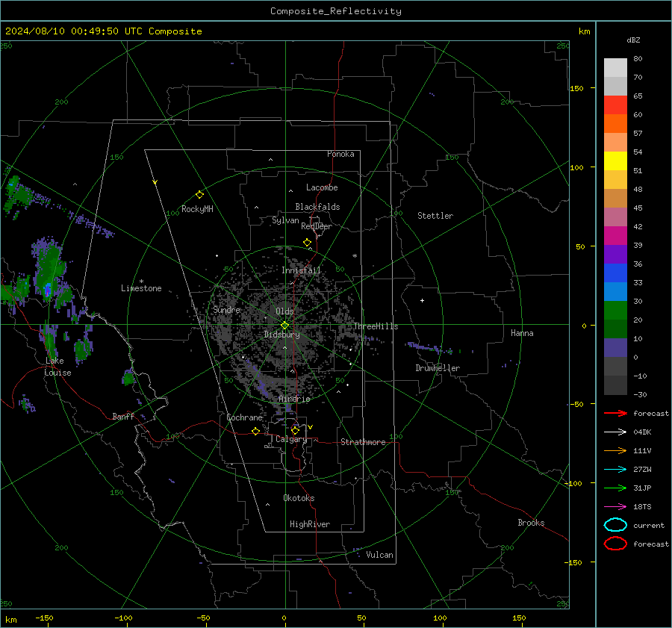Click the Lake Louise label
672x628 pixels.
pyautogui.click(x=57, y=367)
